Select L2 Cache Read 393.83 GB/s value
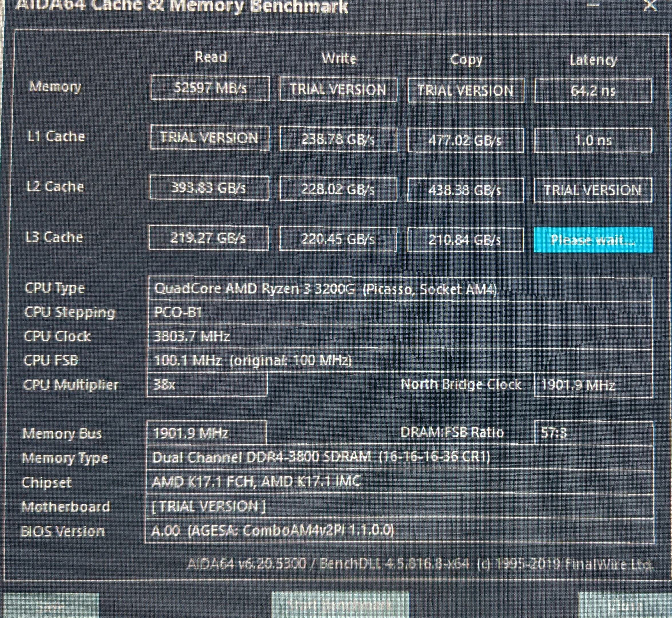672x618 pixels. [x=209, y=188]
